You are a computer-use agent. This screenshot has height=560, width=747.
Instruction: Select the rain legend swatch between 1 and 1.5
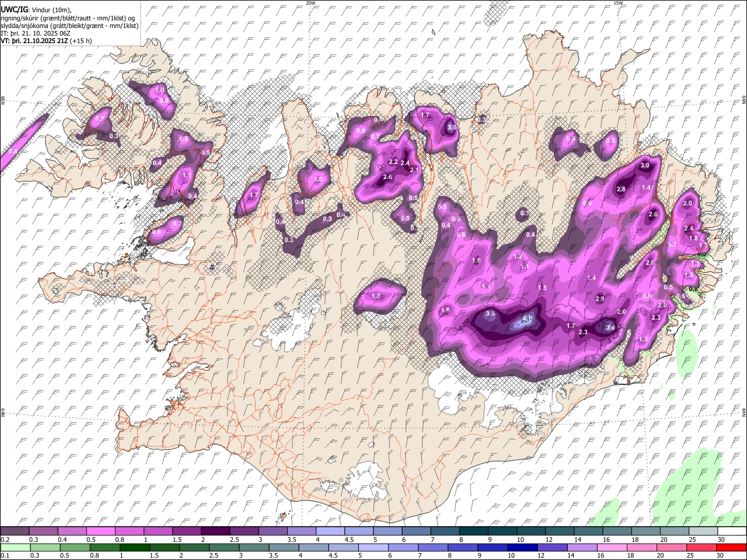pos(134,547)
